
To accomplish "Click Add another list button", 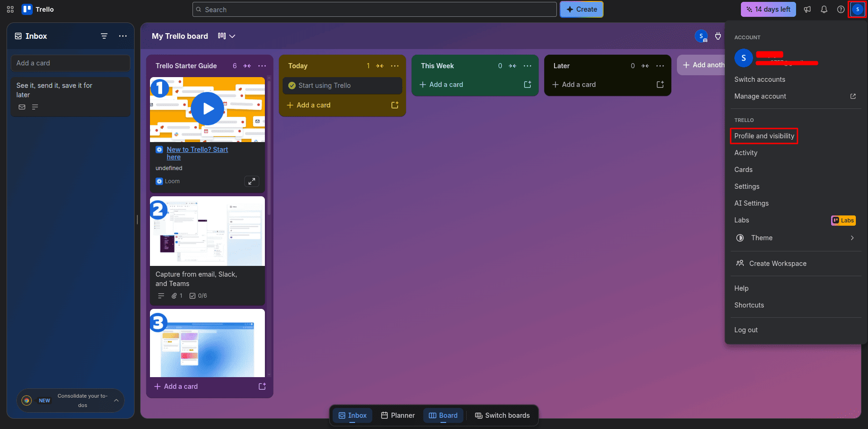I will pos(701,65).
